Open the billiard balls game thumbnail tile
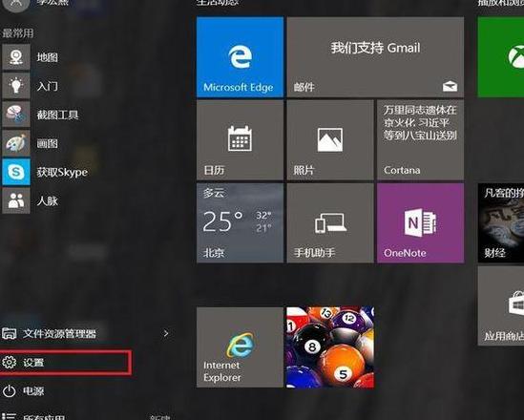 coord(330,347)
